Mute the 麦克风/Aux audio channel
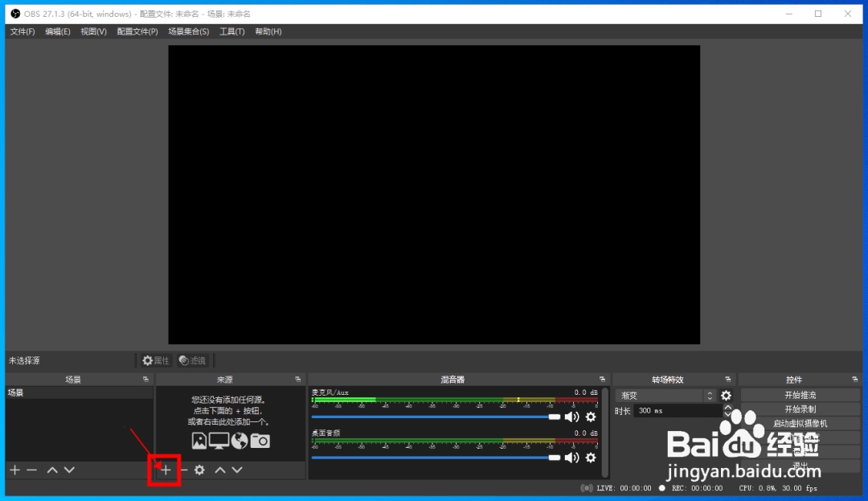Viewport: 868px width, 501px height. coord(572,417)
